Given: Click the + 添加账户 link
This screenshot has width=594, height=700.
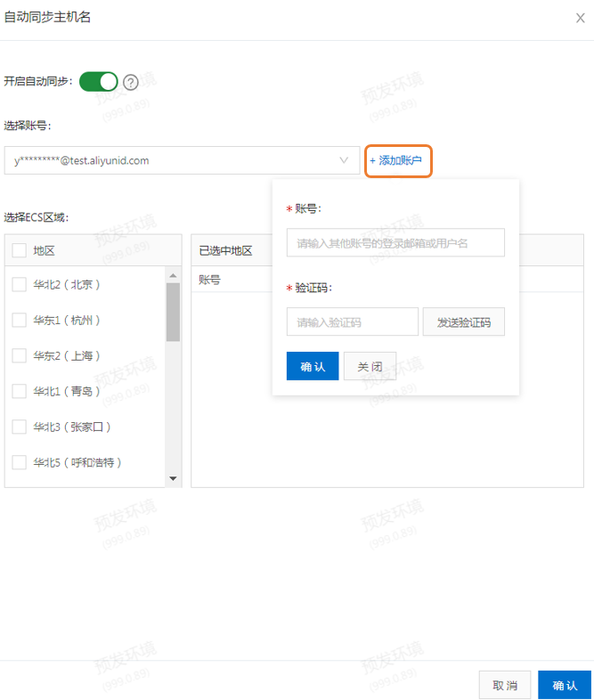Looking at the screenshot, I should pos(395,160).
